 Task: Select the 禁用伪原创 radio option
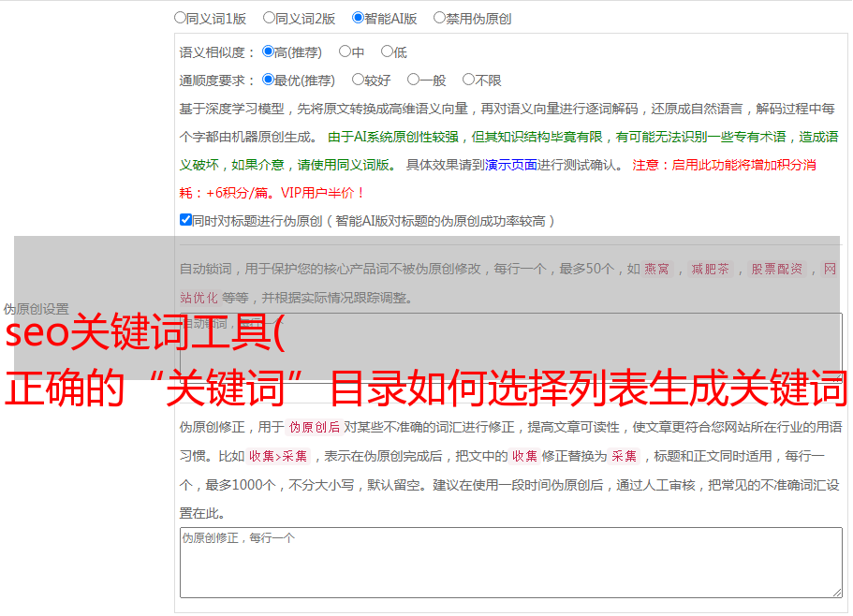click(439, 18)
